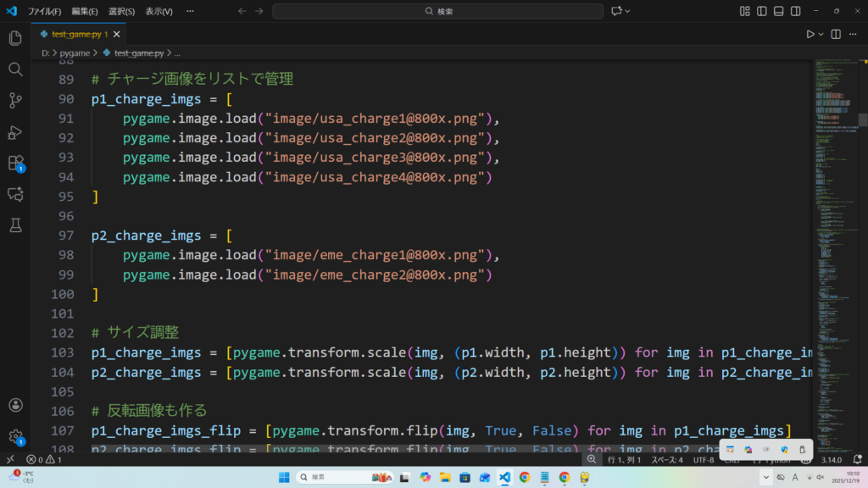This screenshot has height=488, width=868.
Task: Open the Source Control view
Action: (14, 101)
